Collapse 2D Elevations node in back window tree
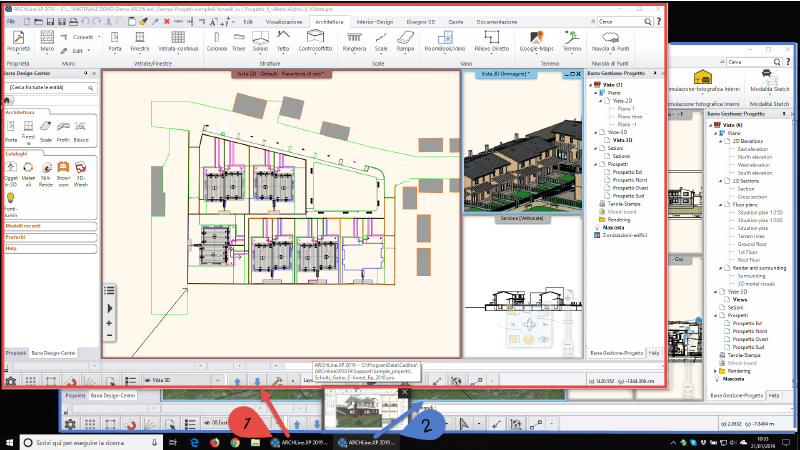 click(x=720, y=141)
